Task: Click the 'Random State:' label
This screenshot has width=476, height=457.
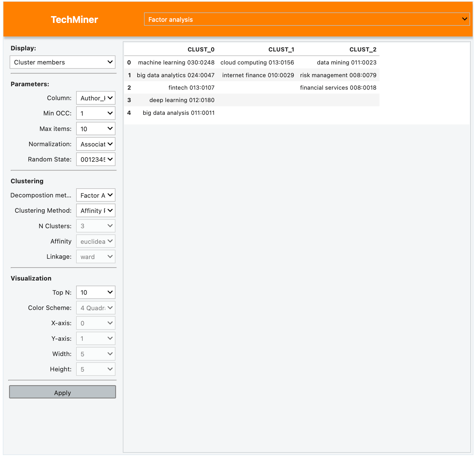Action: (x=50, y=159)
